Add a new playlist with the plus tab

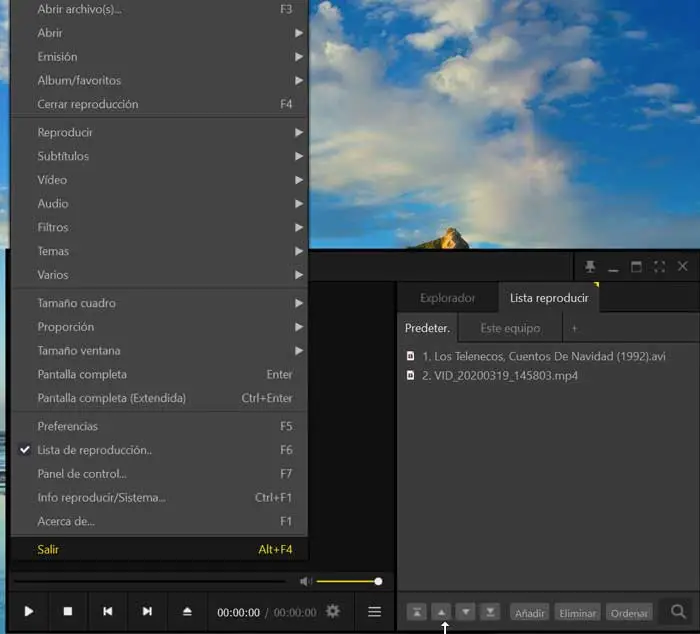coord(575,329)
